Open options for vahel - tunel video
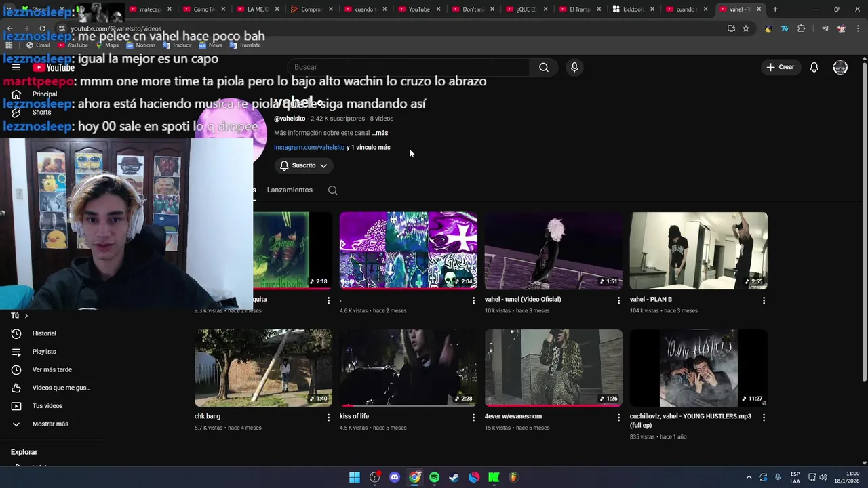Image resolution: width=868 pixels, height=488 pixels. tap(618, 300)
